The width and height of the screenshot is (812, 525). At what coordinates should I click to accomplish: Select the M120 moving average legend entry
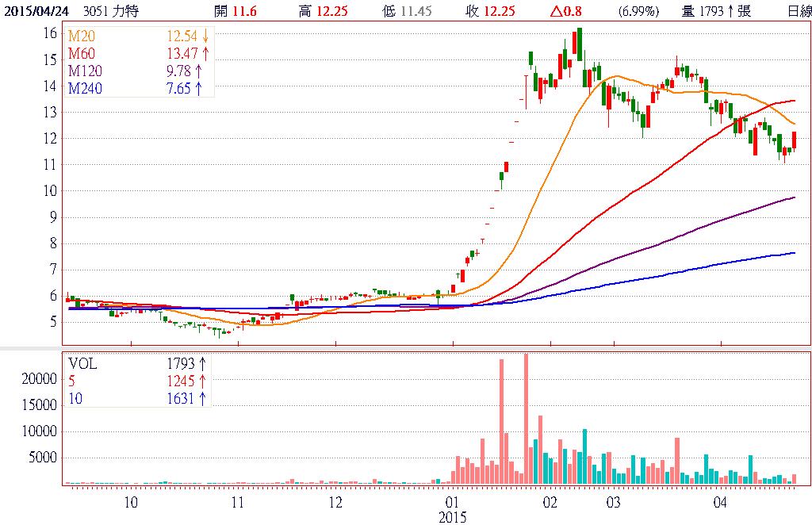83,71
